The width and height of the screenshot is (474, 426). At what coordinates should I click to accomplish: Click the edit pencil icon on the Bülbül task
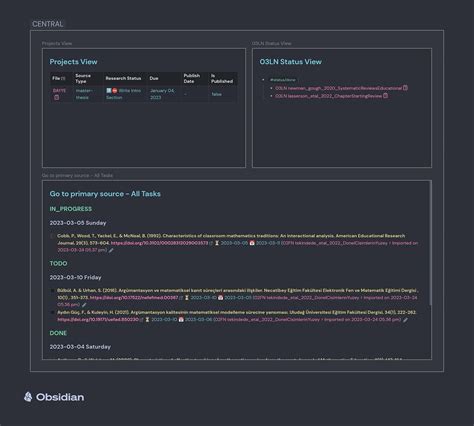[x=84, y=305]
